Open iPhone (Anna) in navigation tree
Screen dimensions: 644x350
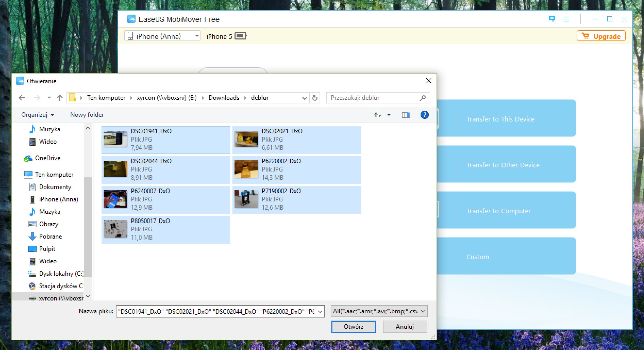coord(58,199)
